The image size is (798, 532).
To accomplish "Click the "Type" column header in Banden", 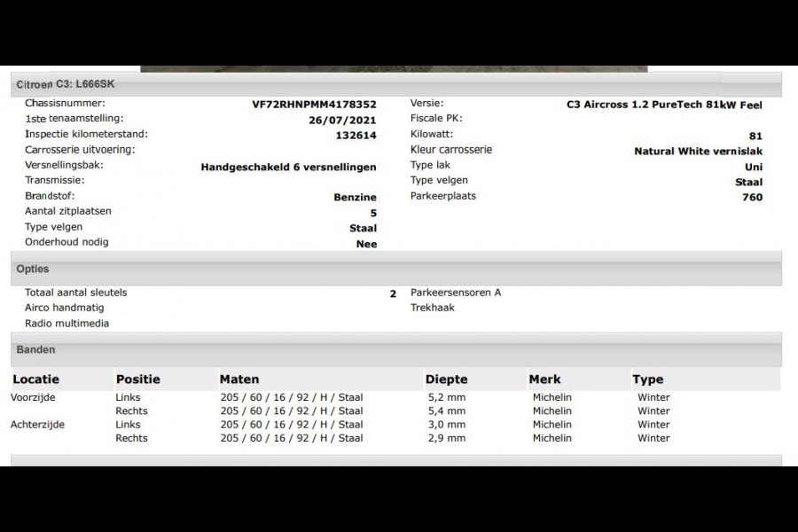I will [648, 379].
